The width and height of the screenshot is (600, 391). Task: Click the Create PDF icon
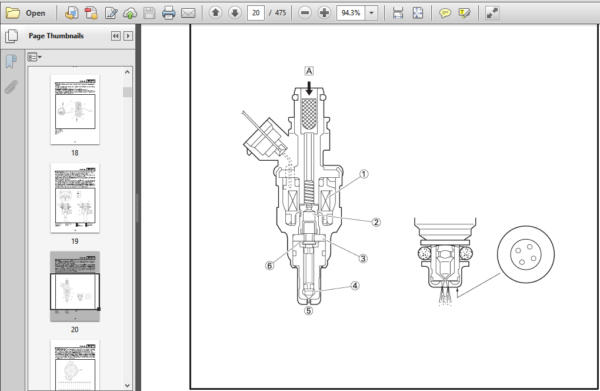(x=91, y=13)
